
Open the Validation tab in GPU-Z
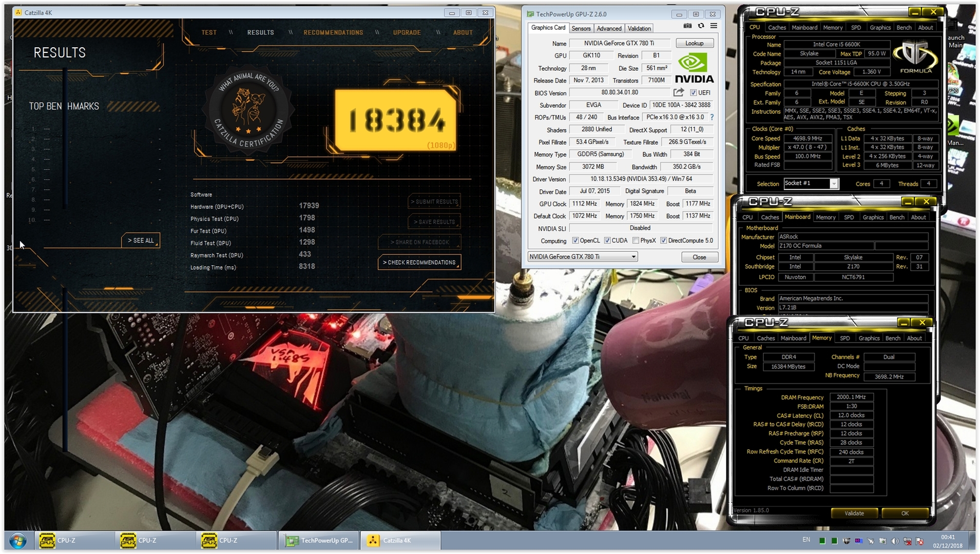(x=639, y=29)
